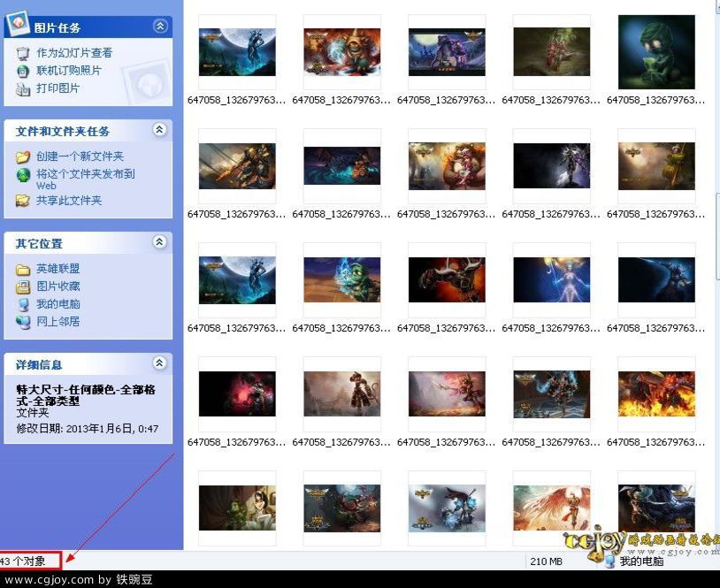Click the new folder icon beside 创建一个新文件夹
Viewport: 720px width, 588px height.
click(23, 157)
